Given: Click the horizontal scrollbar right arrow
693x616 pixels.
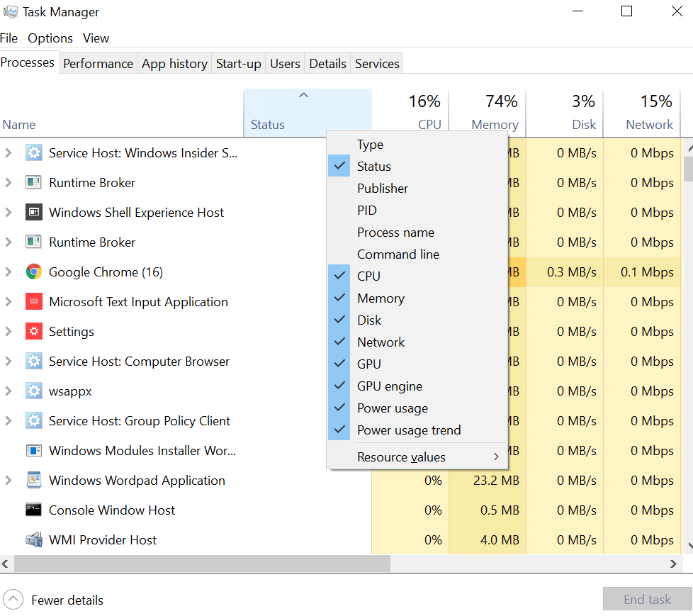Looking at the screenshot, I should point(673,564).
